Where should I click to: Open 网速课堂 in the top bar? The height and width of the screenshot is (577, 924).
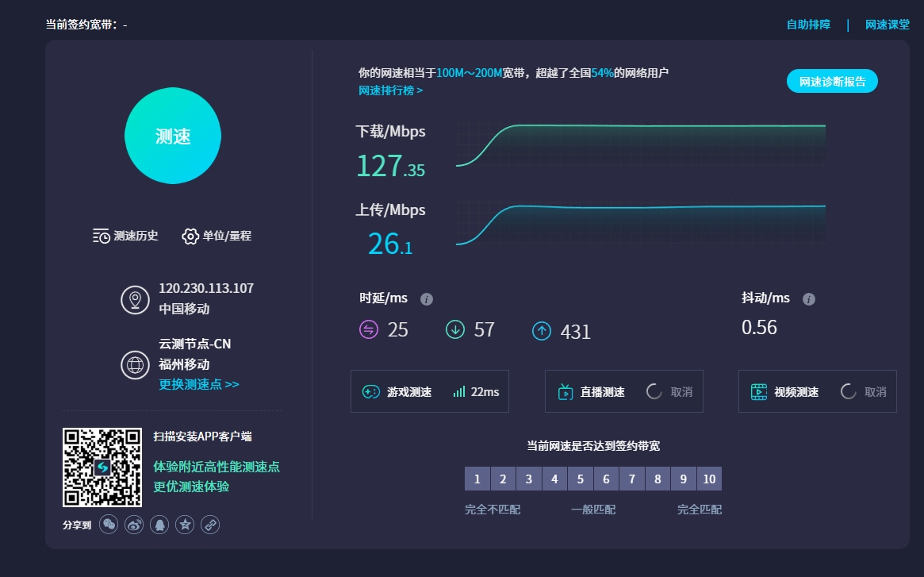(x=886, y=24)
